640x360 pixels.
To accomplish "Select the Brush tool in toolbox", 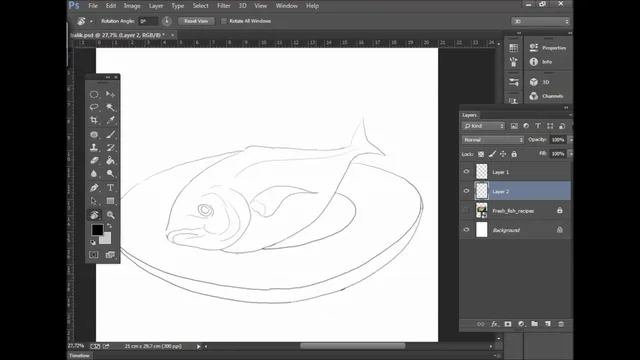I will 110,134.
